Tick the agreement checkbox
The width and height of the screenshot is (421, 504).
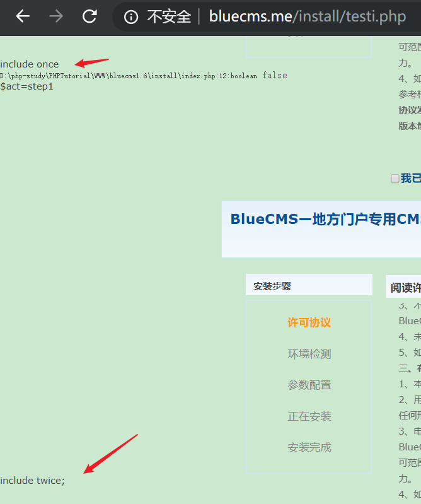point(395,179)
